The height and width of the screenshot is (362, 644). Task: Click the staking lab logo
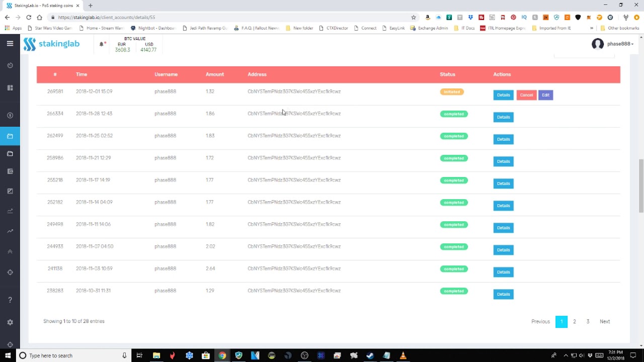coord(51,44)
